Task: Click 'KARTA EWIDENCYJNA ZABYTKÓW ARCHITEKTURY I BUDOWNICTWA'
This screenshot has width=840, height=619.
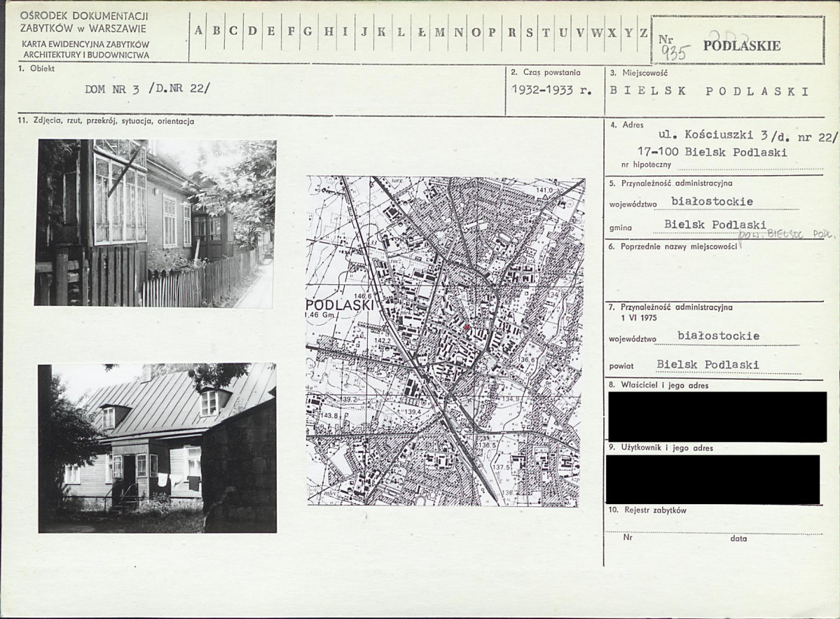Action: 85,50
